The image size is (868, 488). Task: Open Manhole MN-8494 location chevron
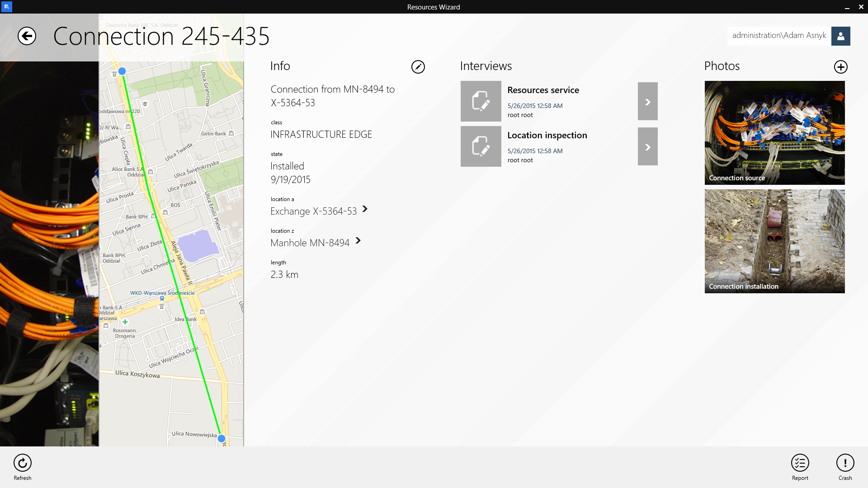358,241
